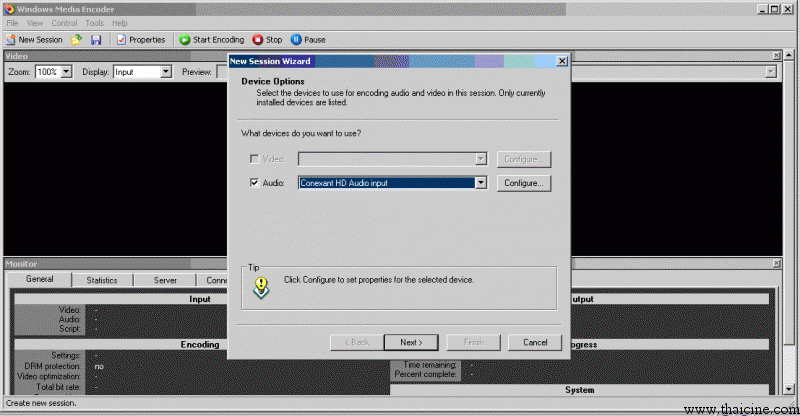Click the DRM protection 'no' value

[x=99, y=366]
